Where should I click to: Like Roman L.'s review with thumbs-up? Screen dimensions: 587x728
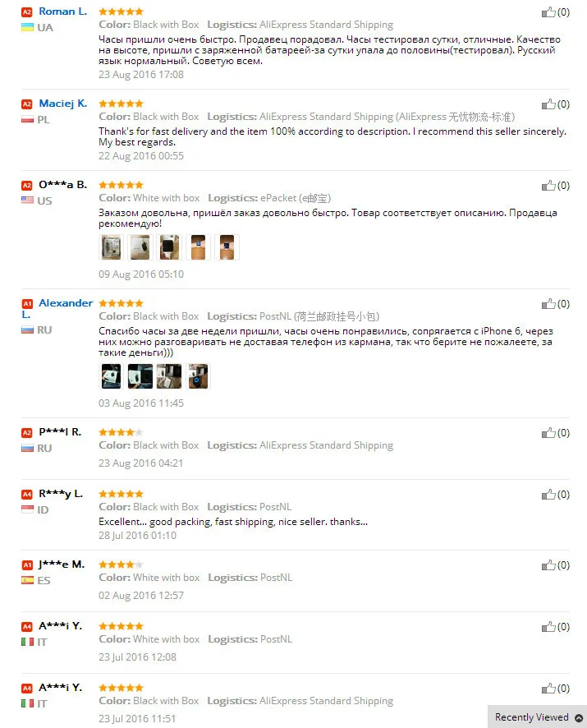coord(548,12)
